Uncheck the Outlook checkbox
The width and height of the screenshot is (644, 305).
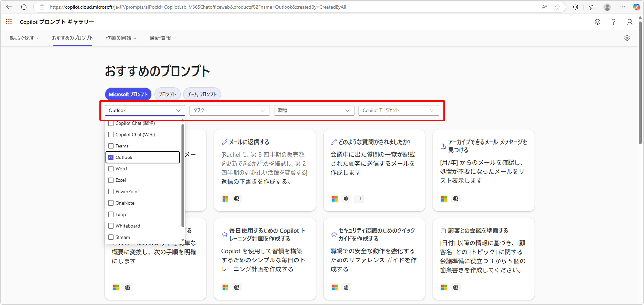tap(111, 158)
